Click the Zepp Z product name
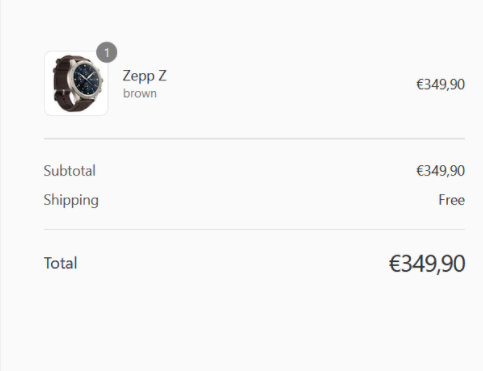Image resolution: width=483 pixels, height=371 pixels. coord(144,76)
